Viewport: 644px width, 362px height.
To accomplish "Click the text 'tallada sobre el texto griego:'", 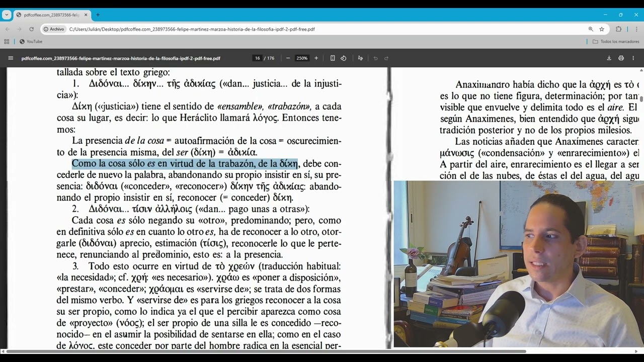I will coord(113,72).
